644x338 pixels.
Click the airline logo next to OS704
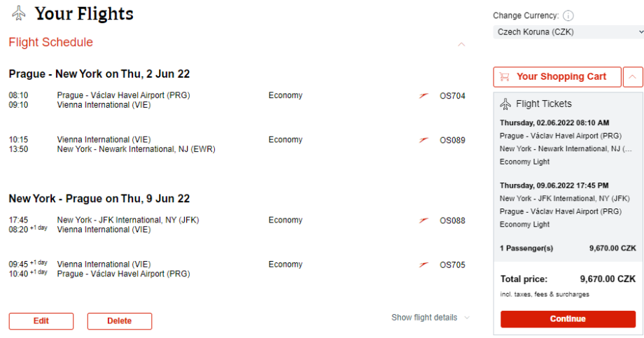423,96
